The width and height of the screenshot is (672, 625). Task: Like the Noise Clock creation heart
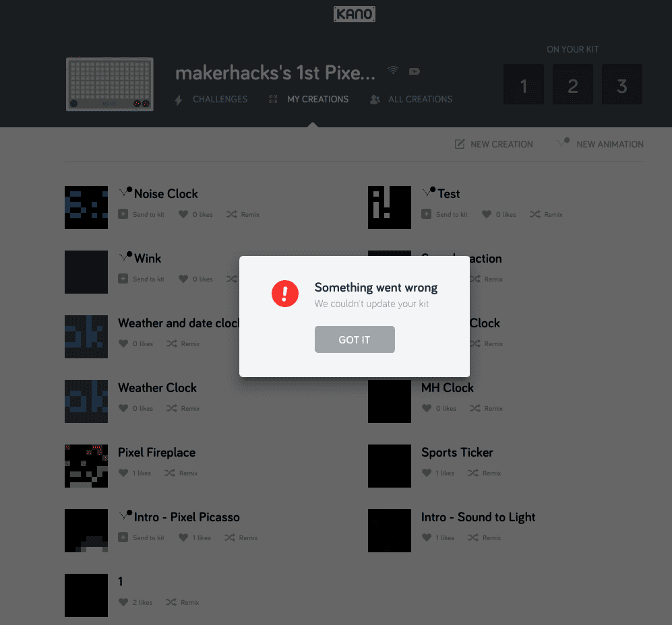pyautogui.click(x=183, y=214)
